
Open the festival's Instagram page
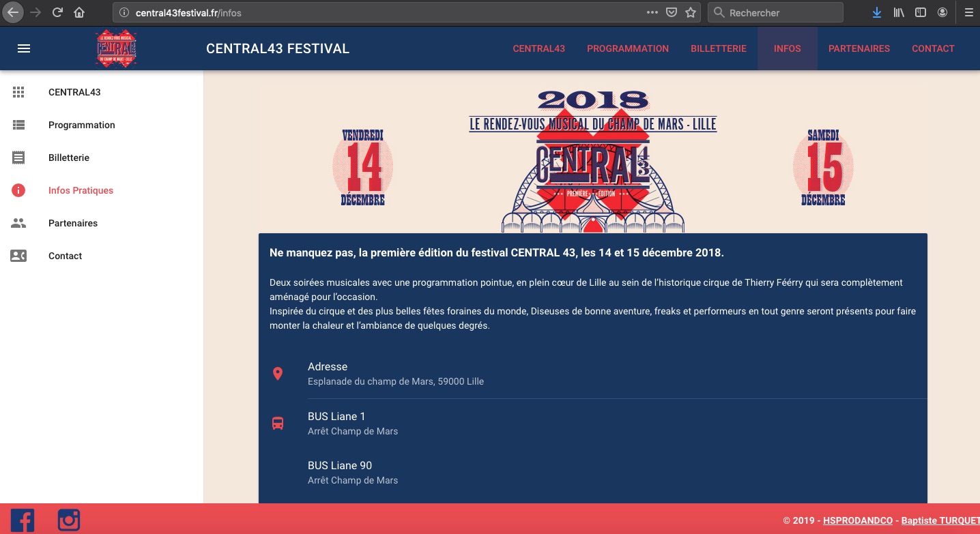pos(69,520)
